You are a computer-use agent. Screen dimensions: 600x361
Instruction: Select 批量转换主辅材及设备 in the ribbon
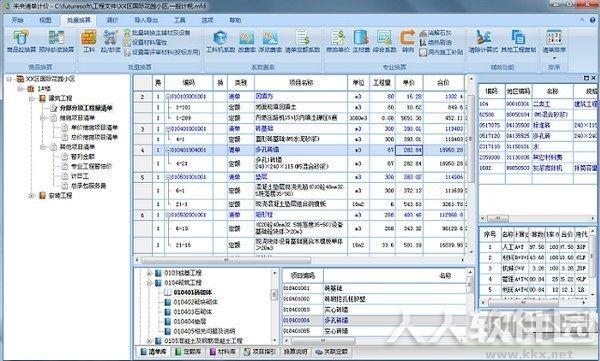(x=157, y=33)
